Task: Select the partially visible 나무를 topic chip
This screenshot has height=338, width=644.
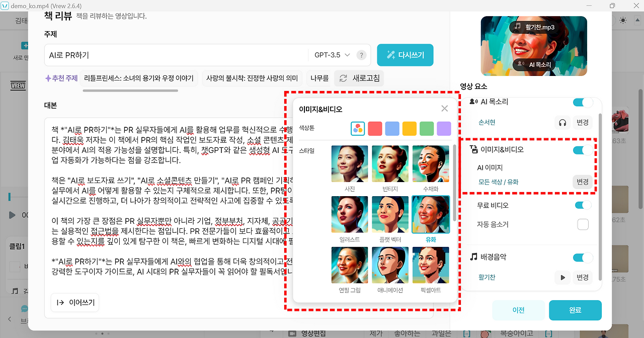Action: (319, 78)
